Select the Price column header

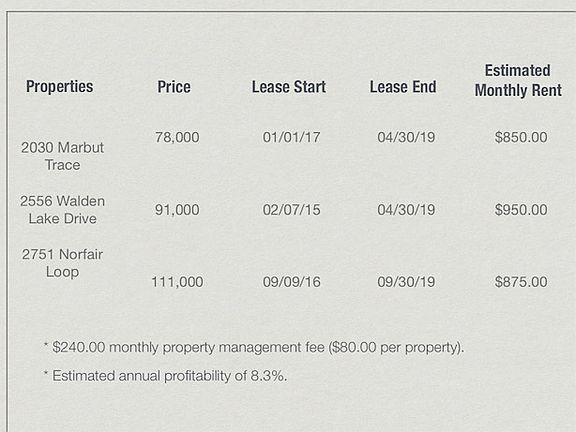pyautogui.click(x=174, y=87)
